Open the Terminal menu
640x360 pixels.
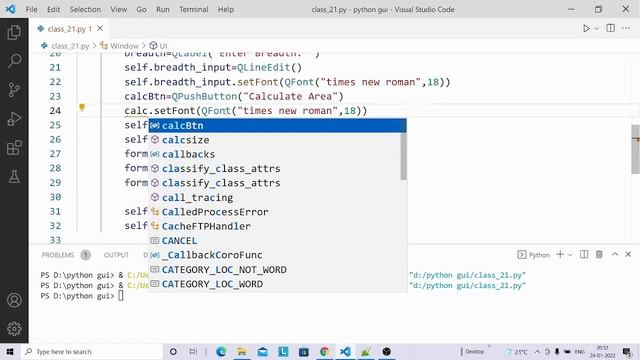click(x=193, y=9)
